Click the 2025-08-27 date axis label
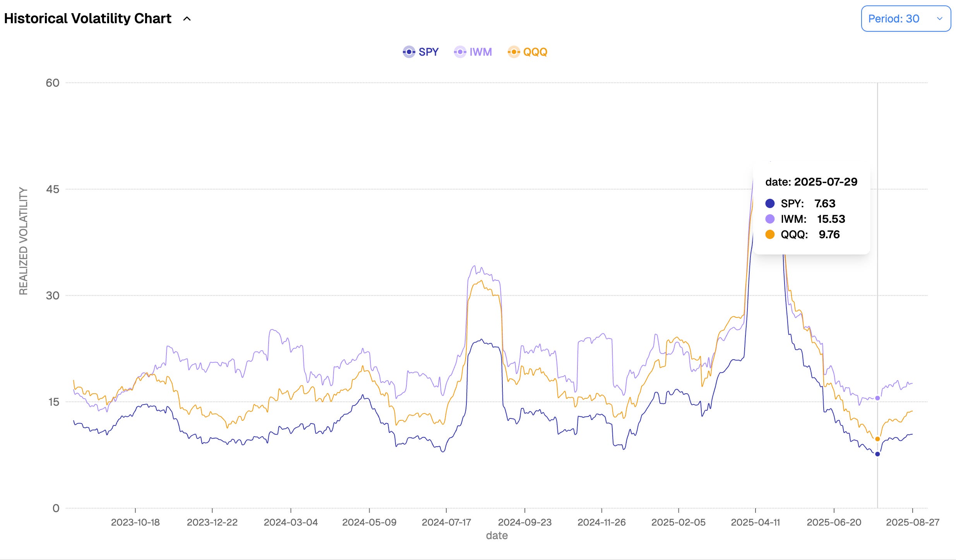 pyautogui.click(x=912, y=522)
